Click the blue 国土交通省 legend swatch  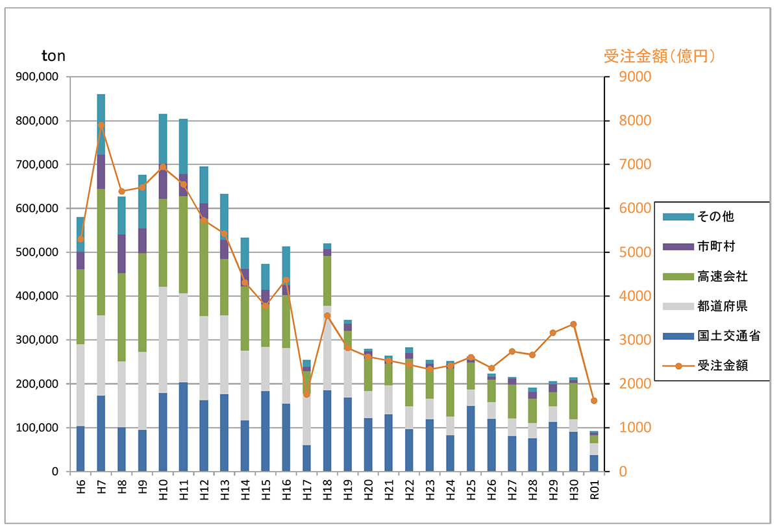[x=678, y=336]
